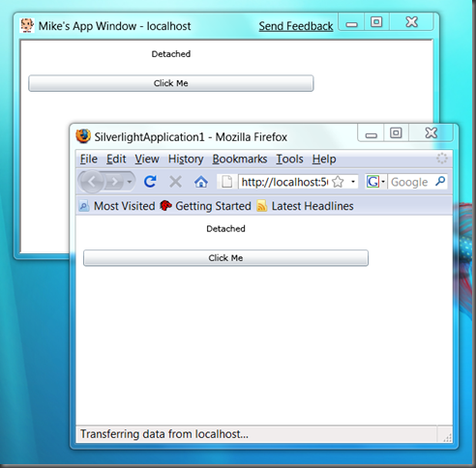Close the Firefox window
The width and height of the screenshot is (476, 468).
(431, 133)
